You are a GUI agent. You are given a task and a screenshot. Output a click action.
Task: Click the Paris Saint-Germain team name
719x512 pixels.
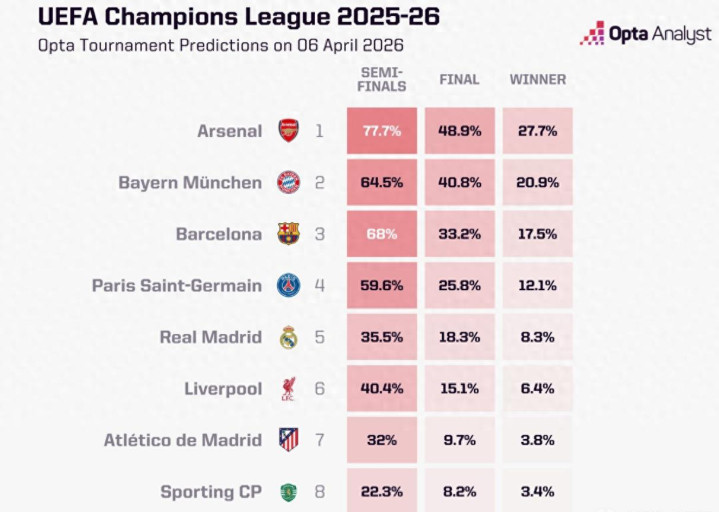coord(177,285)
